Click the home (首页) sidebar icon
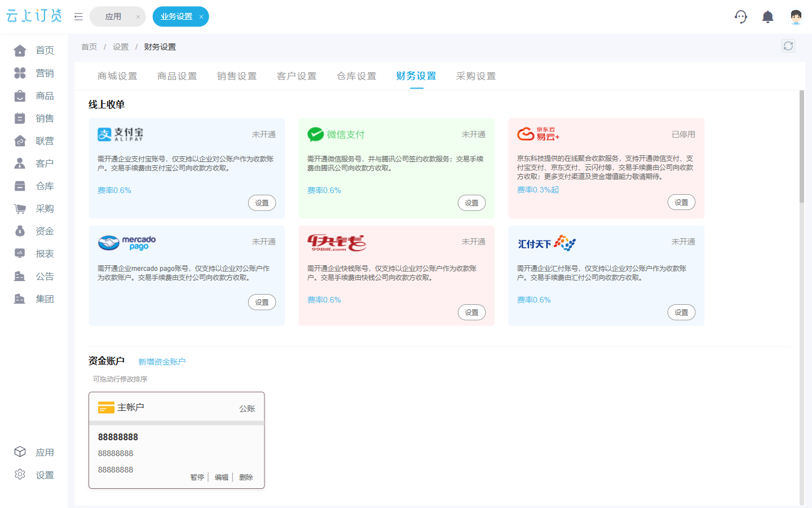 (20, 50)
